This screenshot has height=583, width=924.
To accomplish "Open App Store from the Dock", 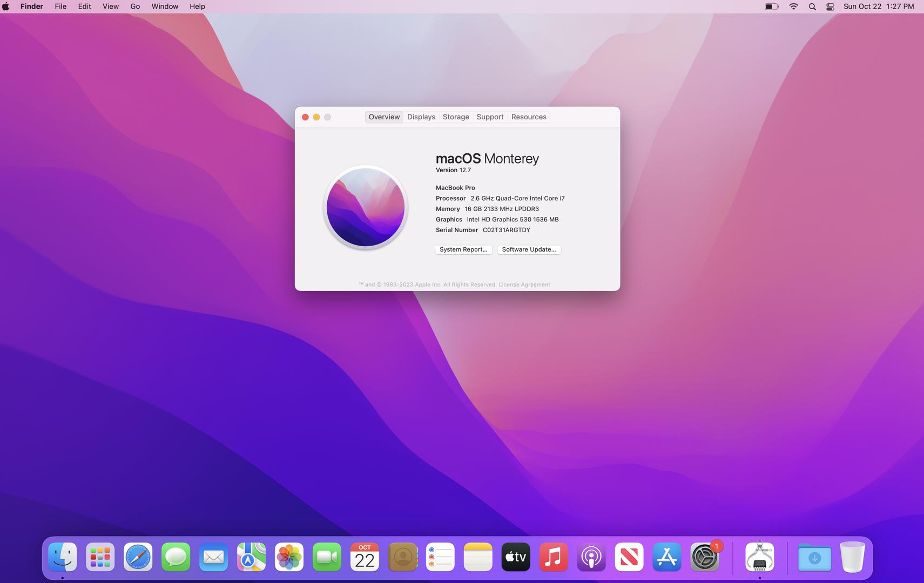I will coord(667,557).
